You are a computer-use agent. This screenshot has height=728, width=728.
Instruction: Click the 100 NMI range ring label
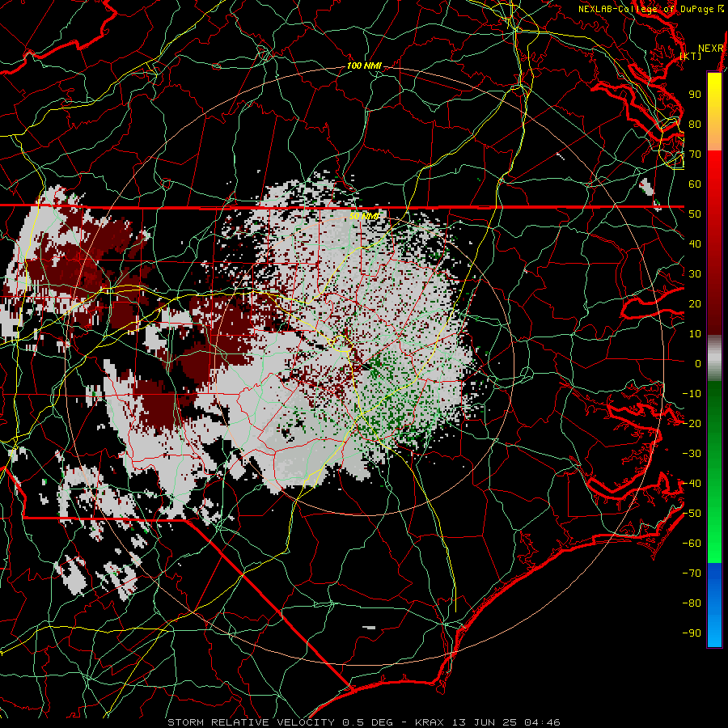click(x=364, y=66)
